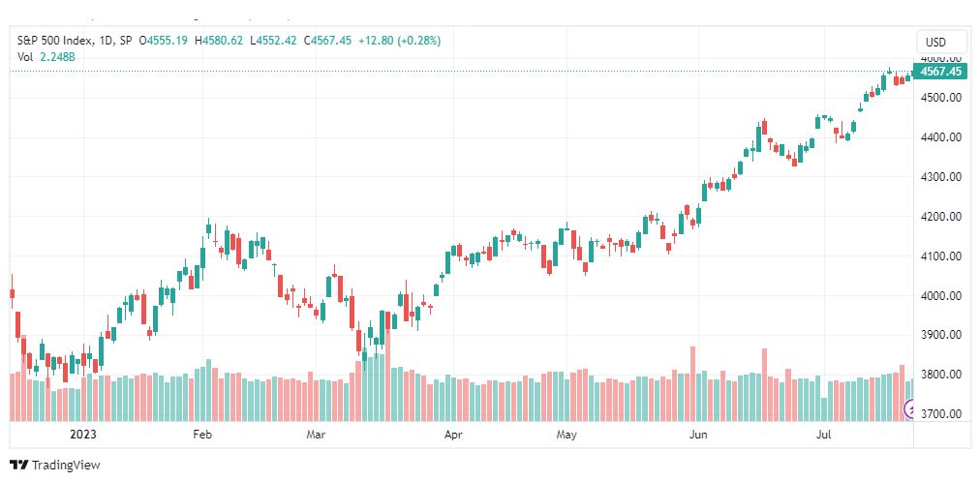980x482 pixels.
Task: Click the +12.80 (+0.28%) change value
Action: 399,41
